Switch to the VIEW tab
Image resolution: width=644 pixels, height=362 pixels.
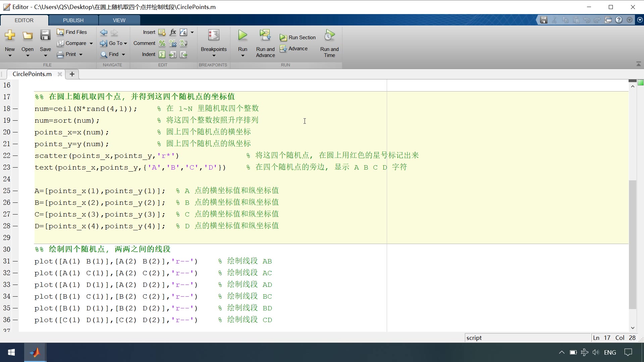(119, 20)
